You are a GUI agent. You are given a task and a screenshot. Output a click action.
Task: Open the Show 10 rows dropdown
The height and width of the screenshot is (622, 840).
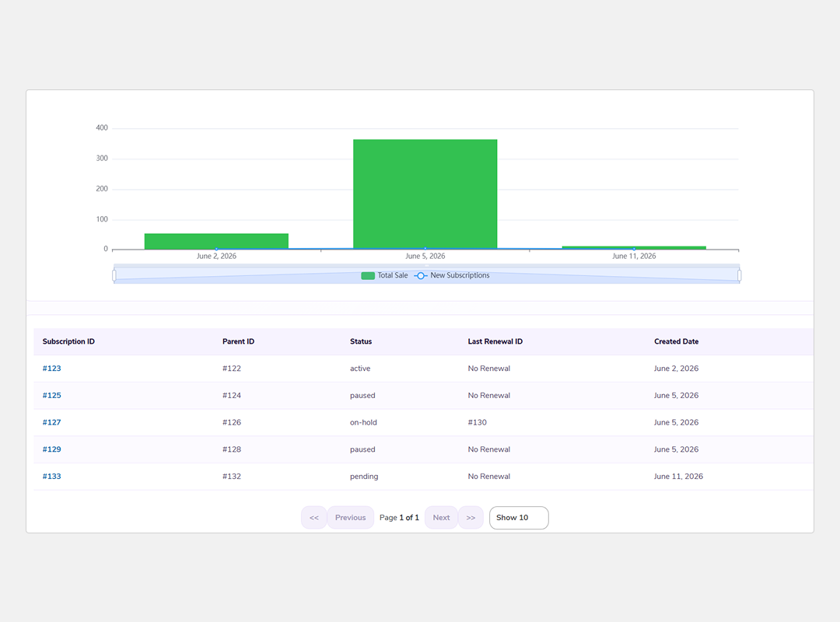click(519, 518)
